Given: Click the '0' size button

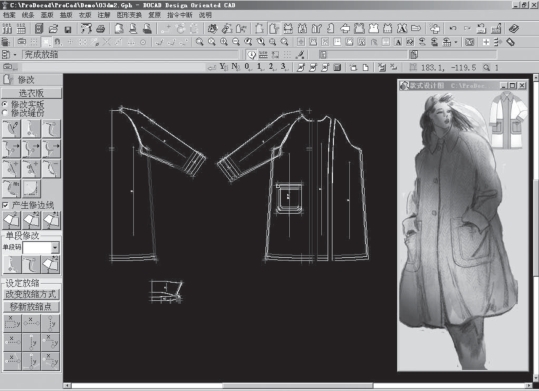Looking at the screenshot, I should (248, 67).
